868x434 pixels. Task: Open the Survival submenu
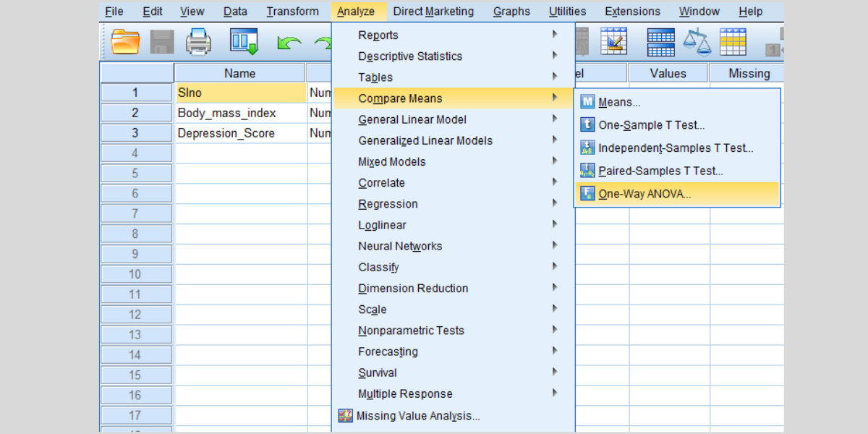454,373
